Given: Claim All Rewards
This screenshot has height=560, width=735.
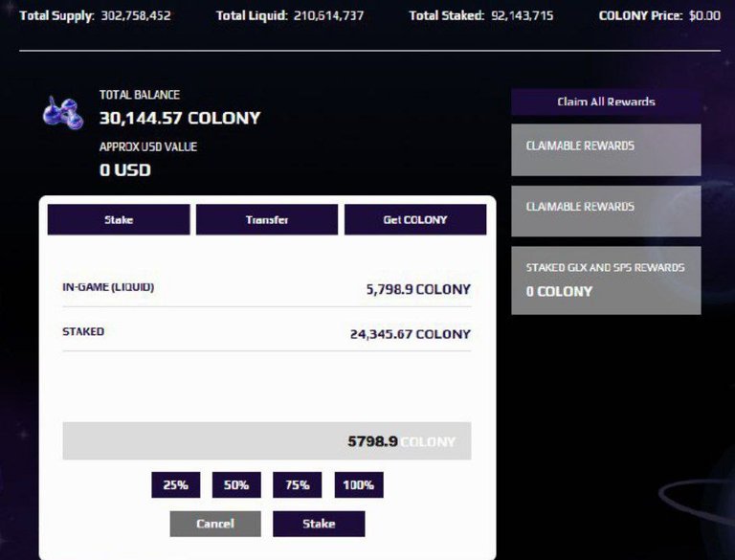Looking at the screenshot, I should tap(606, 101).
